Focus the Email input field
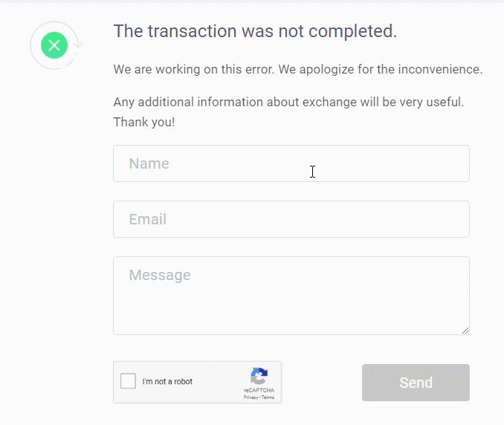This screenshot has width=504, height=425. [291, 219]
